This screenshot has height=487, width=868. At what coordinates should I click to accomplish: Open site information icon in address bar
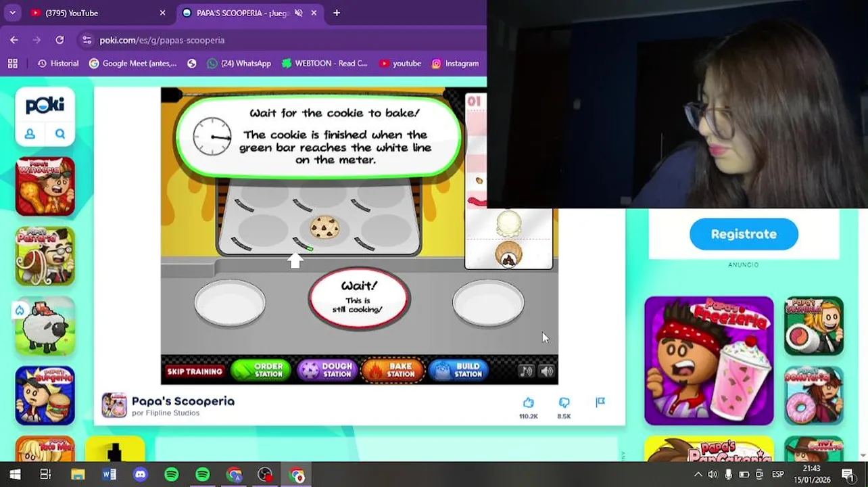tap(87, 40)
